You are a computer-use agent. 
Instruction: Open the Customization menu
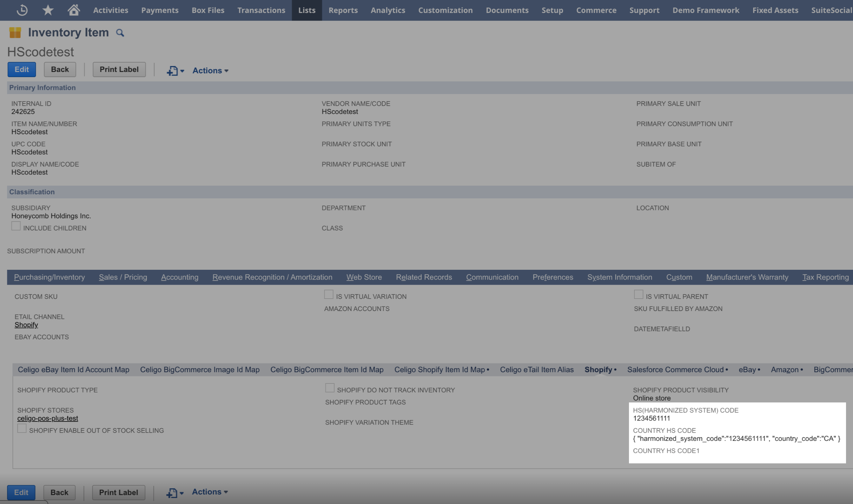point(445,10)
